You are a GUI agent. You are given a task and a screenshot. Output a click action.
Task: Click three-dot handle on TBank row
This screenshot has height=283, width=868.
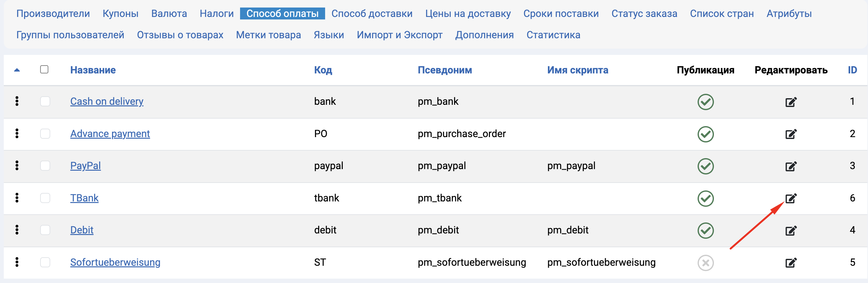[x=17, y=198]
